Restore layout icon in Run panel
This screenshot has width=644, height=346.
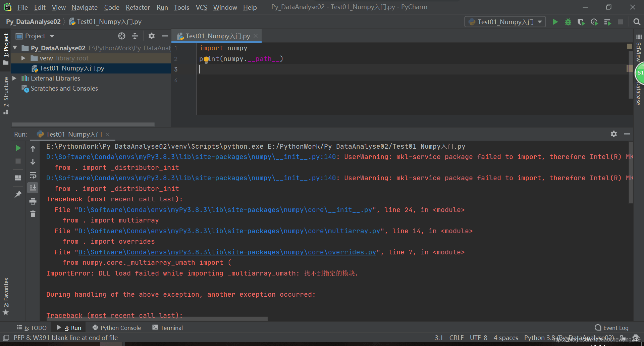pos(18,178)
